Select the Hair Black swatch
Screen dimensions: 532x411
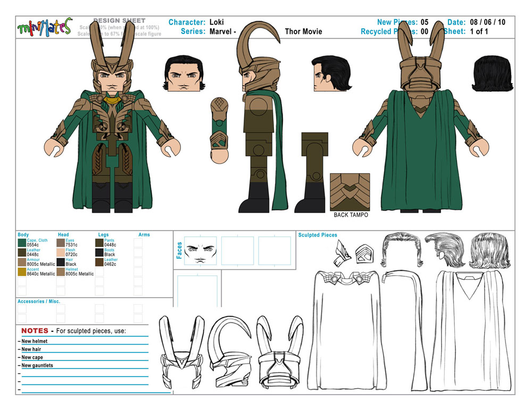pyautogui.click(x=61, y=262)
